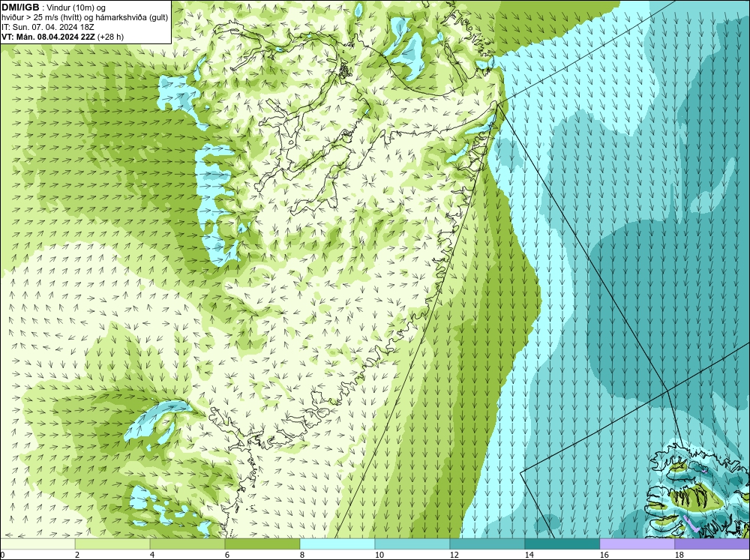Click the 6–8 m/s dark green legend color
Viewport: 750px width, 560px height.
pyautogui.click(x=262, y=544)
